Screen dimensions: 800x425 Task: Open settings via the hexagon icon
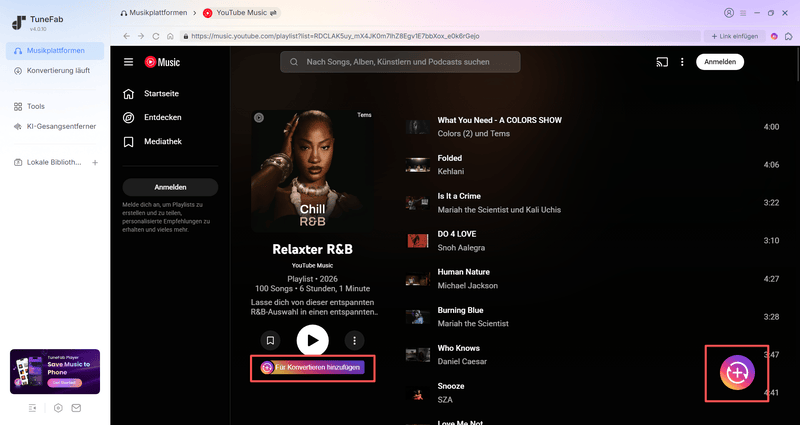pos(58,408)
